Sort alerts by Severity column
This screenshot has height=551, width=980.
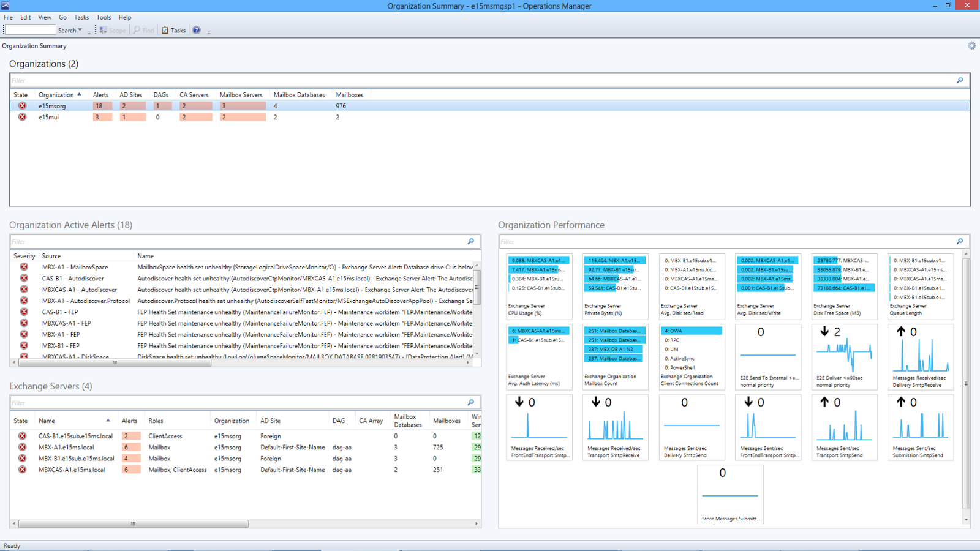click(x=24, y=256)
